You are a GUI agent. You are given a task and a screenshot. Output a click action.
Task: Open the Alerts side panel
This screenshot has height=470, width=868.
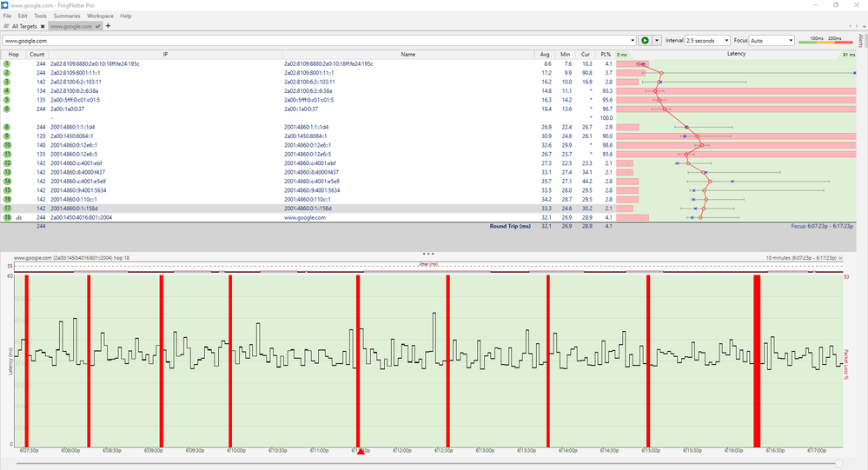coord(860,41)
